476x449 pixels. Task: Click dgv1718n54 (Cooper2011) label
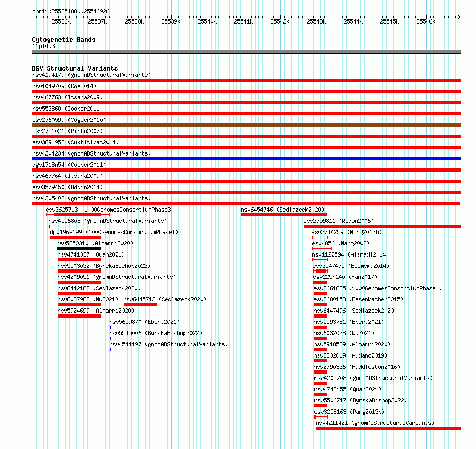(x=69, y=165)
